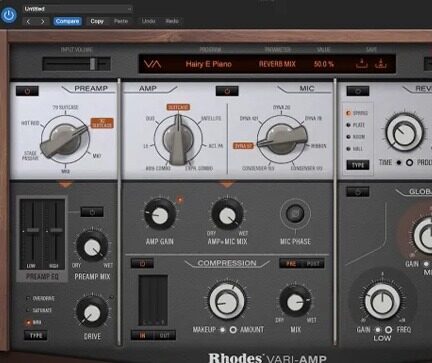The image size is (432, 363).
Task: Click the save-as preset icon
Action: point(380,63)
